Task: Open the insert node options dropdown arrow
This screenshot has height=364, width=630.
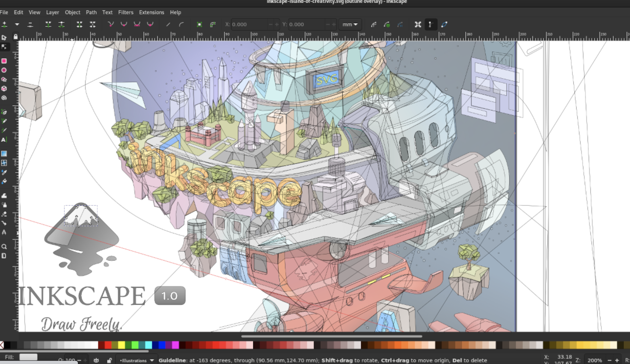Action: [x=17, y=24]
